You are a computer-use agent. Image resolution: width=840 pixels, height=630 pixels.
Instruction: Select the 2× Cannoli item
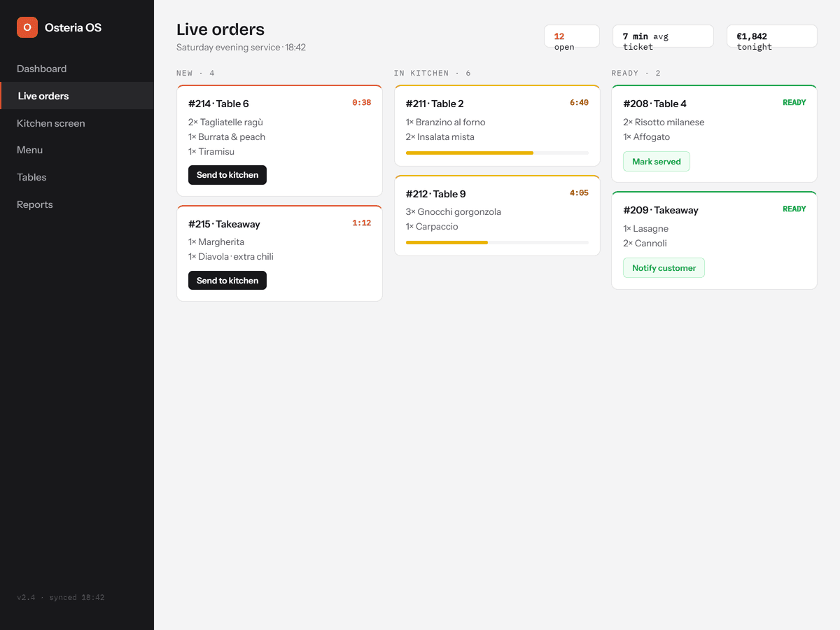point(645,244)
